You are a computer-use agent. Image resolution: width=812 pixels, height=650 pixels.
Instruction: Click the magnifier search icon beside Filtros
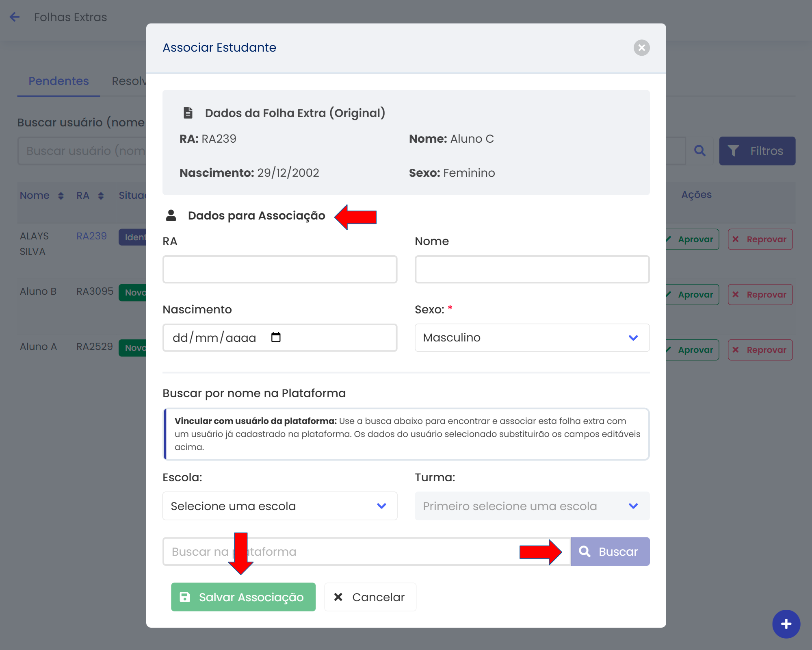[x=699, y=151]
